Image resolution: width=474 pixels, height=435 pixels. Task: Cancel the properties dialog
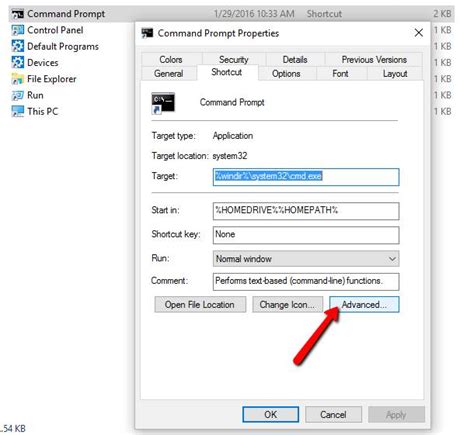pyautogui.click(x=333, y=414)
